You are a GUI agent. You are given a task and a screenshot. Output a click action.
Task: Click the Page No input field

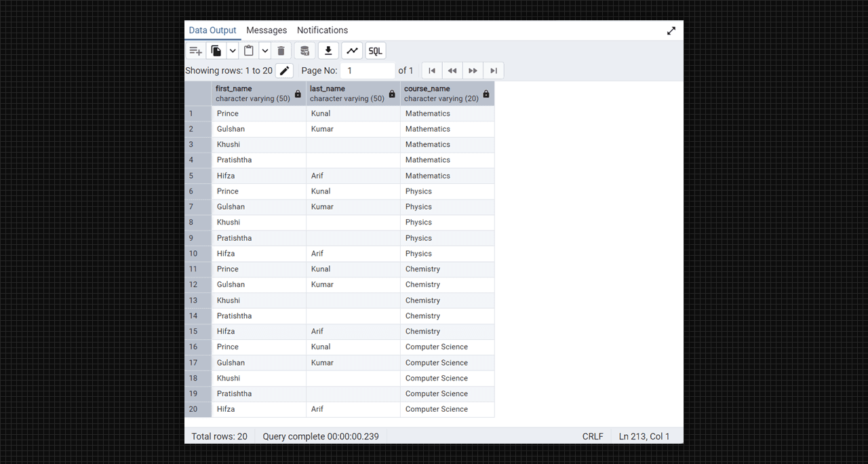368,71
